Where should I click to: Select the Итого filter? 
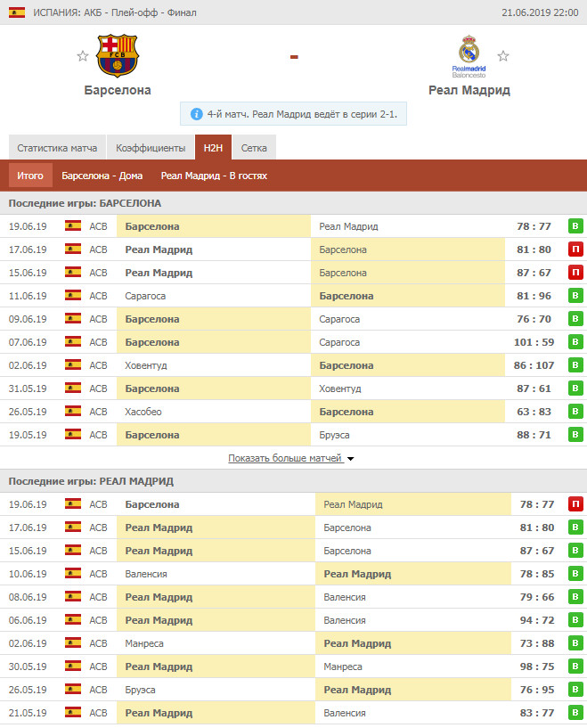[30, 176]
